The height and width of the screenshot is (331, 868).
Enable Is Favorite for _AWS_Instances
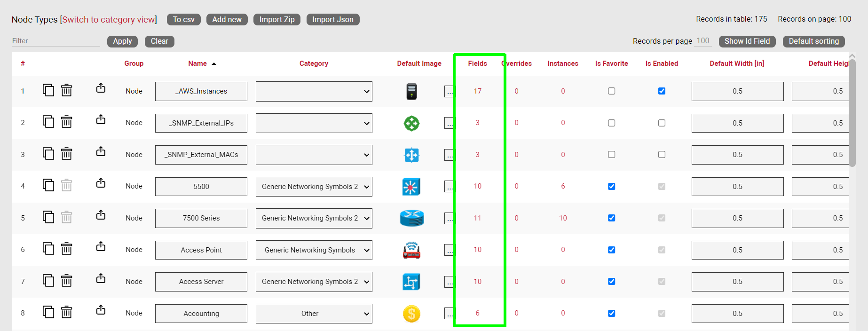(611, 91)
